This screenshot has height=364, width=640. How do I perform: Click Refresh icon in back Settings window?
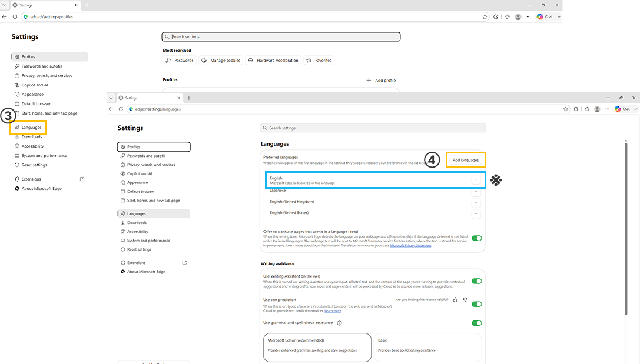pyautogui.click(x=15, y=16)
